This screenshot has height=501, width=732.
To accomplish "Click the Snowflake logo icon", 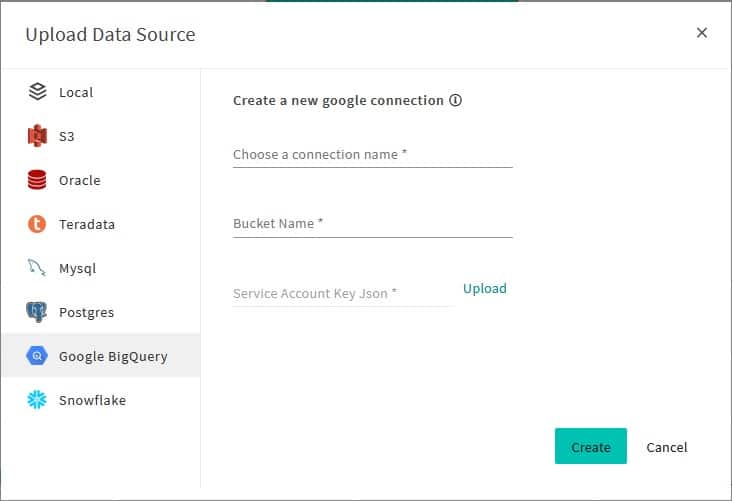I will click(37, 400).
